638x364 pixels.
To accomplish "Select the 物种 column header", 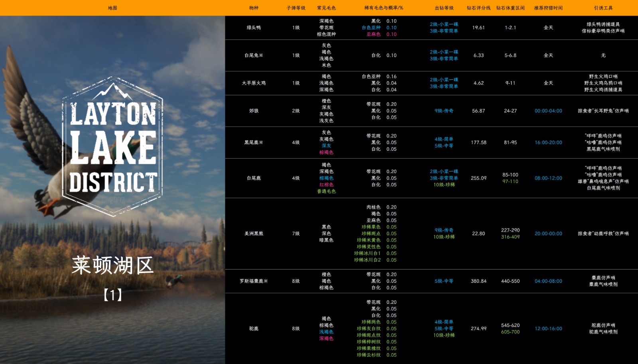I will pyautogui.click(x=254, y=8).
